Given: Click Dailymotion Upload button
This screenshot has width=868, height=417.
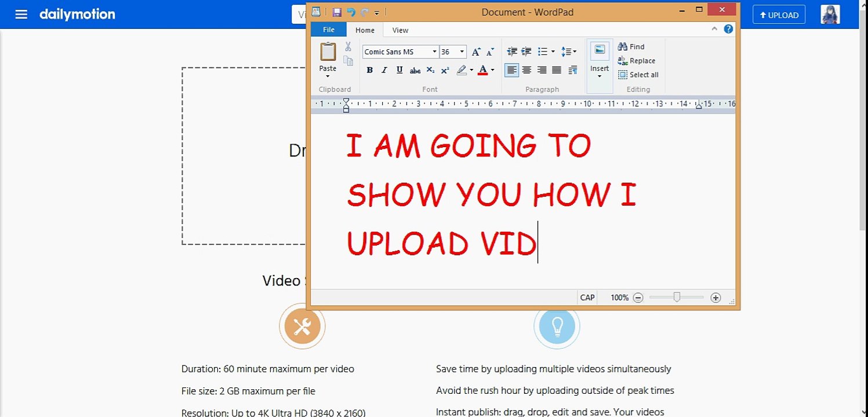Looking at the screenshot, I should (x=779, y=15).
